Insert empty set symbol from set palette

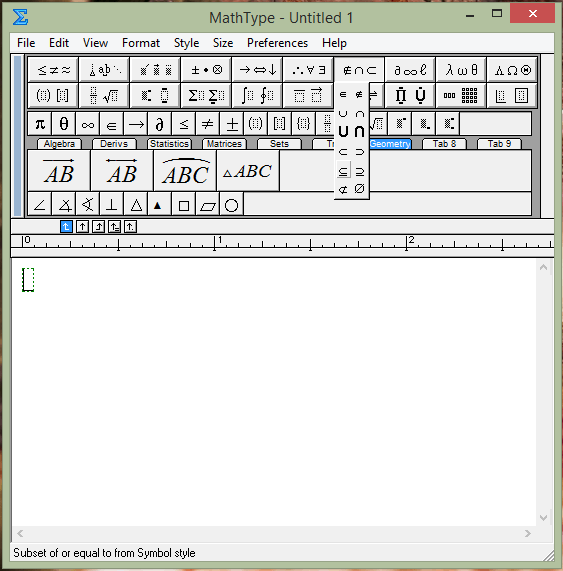coord(359,189)
